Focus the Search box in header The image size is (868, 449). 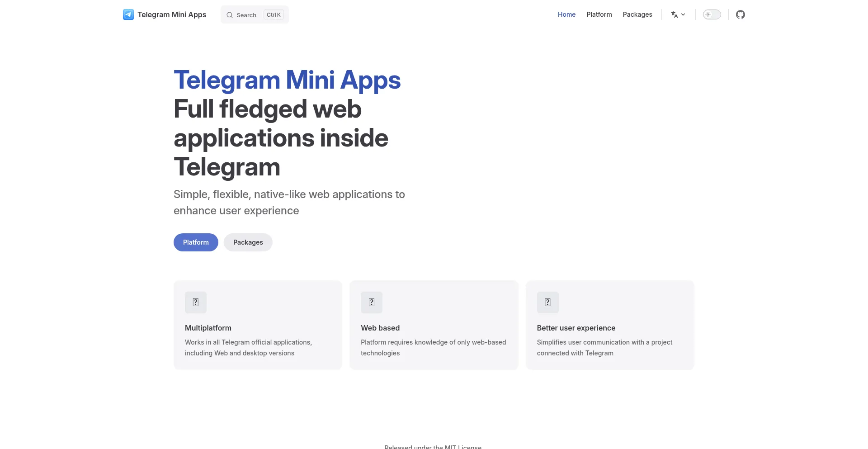(255, 14)
